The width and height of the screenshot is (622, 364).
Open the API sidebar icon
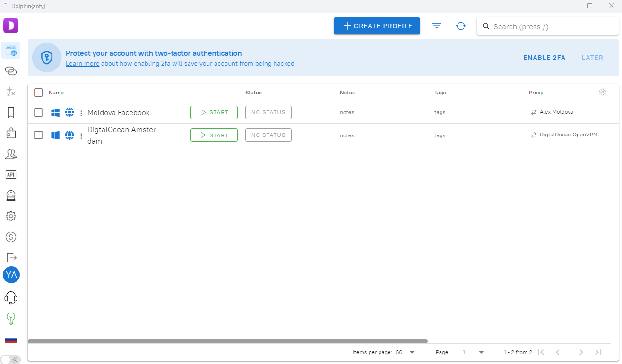coord(11,175)
